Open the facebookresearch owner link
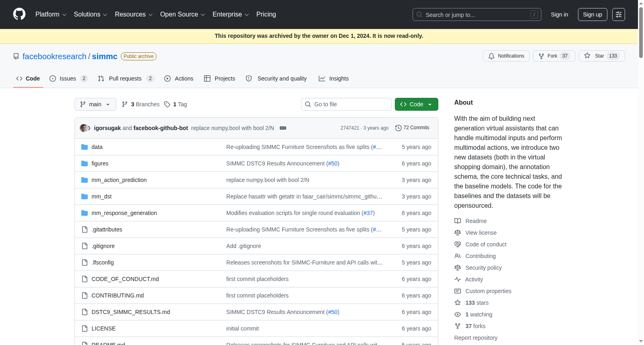Viewport: 644px width, 345px height. pos(54,56)
